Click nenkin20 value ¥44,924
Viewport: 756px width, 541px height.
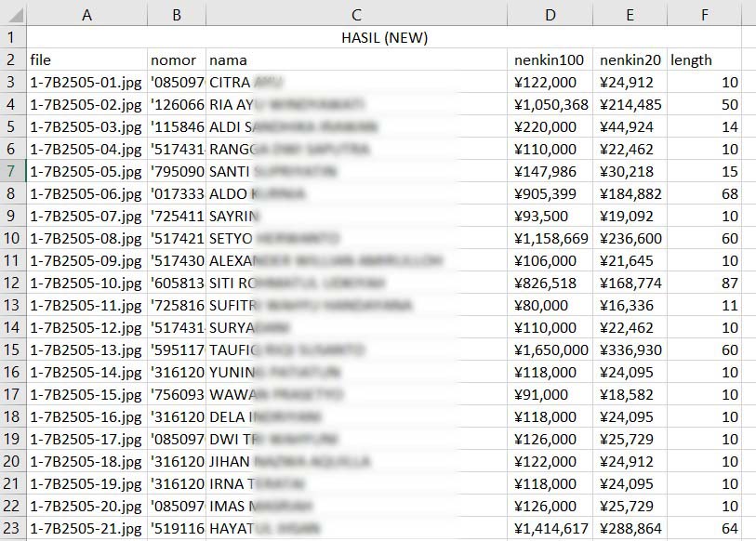(x=630, y=126)
